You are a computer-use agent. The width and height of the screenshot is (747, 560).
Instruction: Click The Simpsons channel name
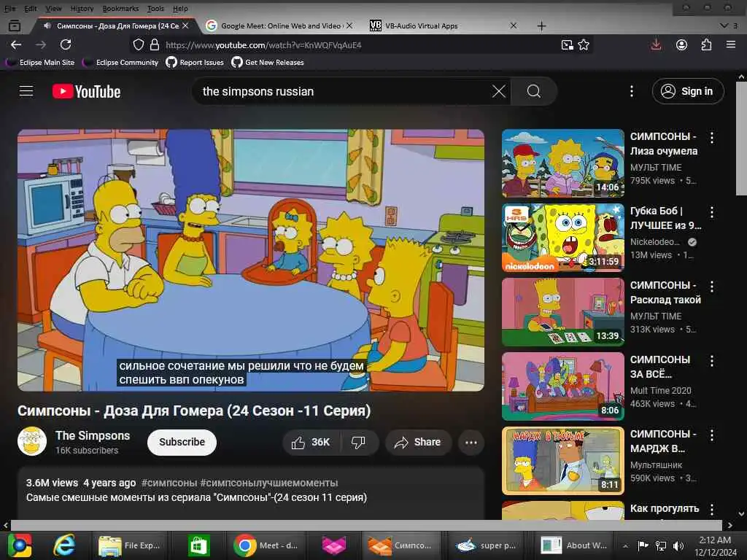click(x=93, y=436)
